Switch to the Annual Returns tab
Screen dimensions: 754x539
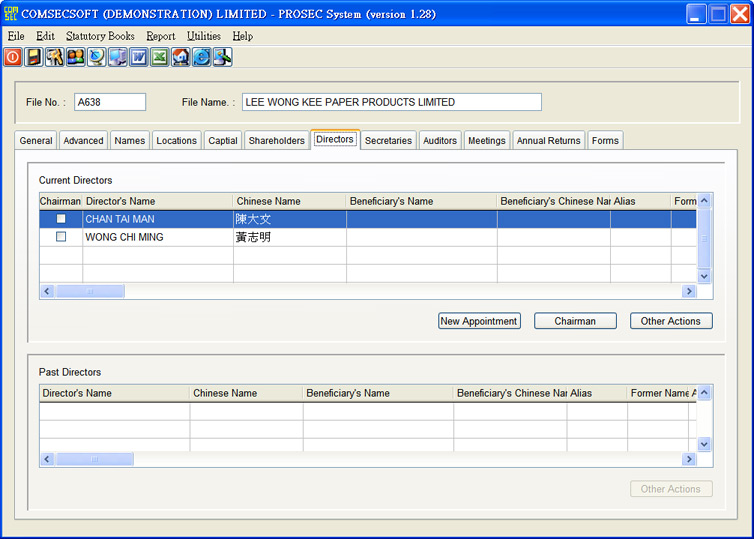point(548,141)
